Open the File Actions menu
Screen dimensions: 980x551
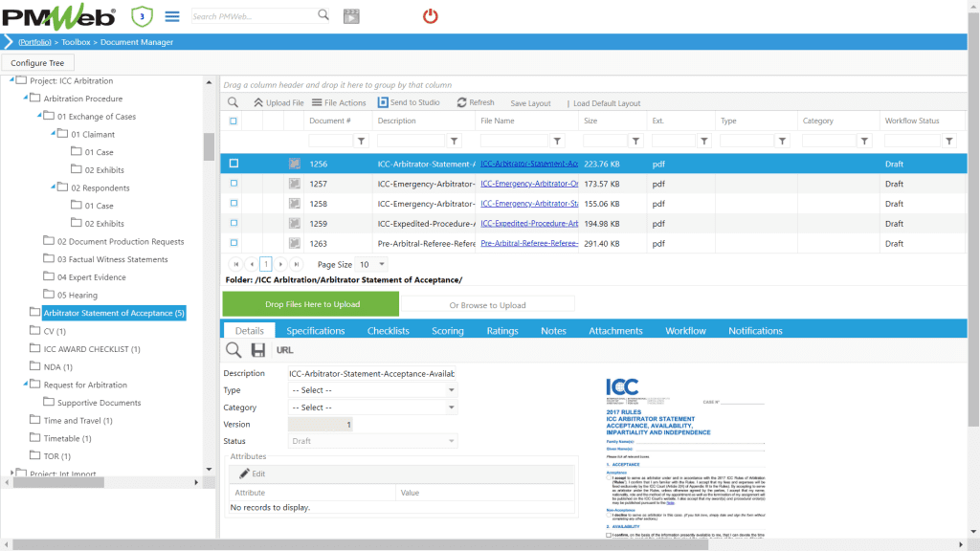click(339, 102)
